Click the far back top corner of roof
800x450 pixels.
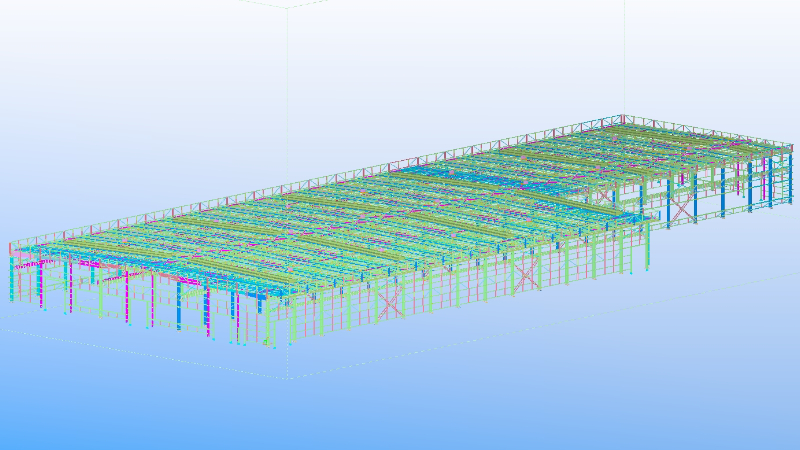point(625,117)
